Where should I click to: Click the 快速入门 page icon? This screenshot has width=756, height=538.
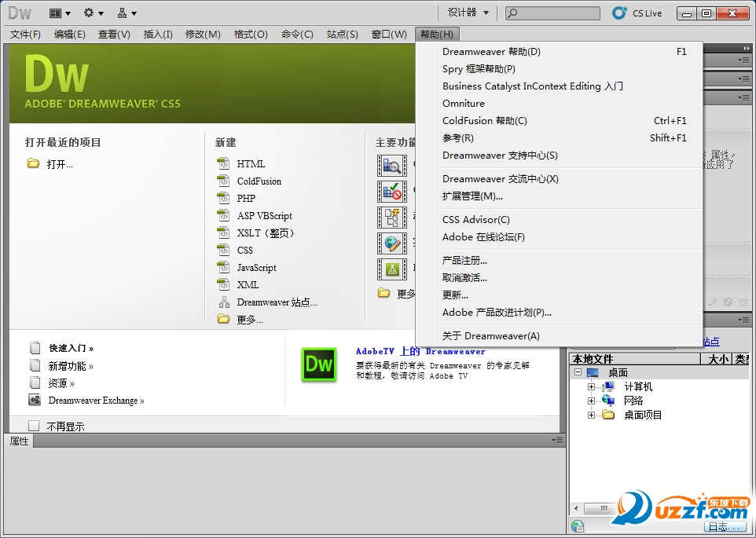click(x=35, y=348)
